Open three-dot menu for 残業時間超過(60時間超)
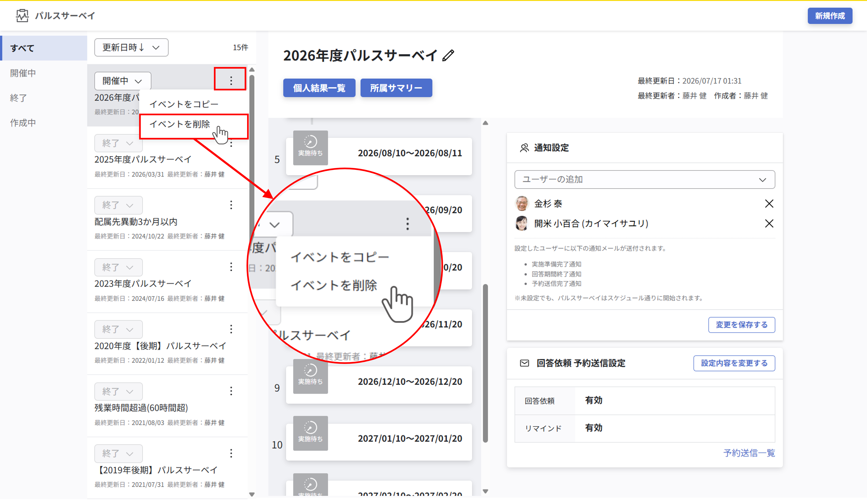Image resolution: width=867 pixels, height=504 pixels. (x=231, y=391)
